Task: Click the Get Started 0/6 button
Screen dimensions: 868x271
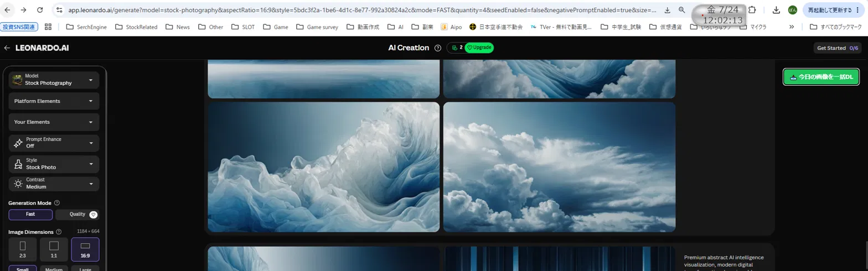Action: [838, 48]
